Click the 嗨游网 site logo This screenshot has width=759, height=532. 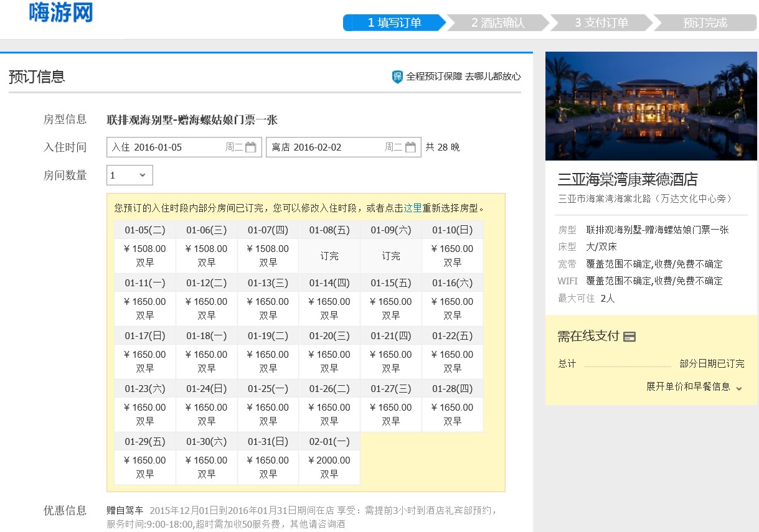point(60,12)
